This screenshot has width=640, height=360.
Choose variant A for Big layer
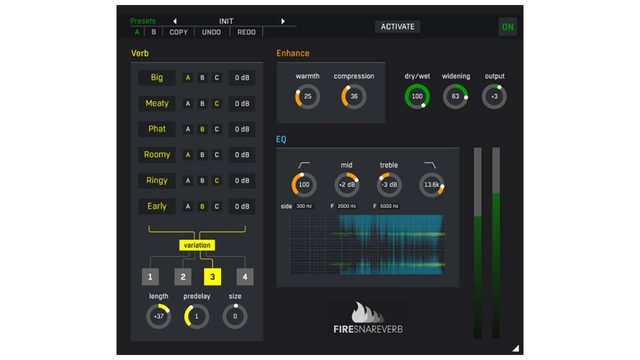tap(188, 78)
